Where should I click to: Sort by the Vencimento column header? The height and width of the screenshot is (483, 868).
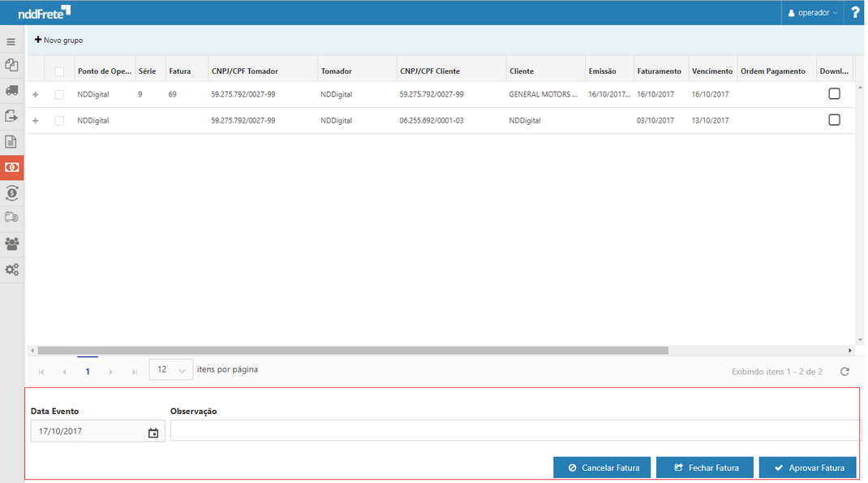coord(711,71)
